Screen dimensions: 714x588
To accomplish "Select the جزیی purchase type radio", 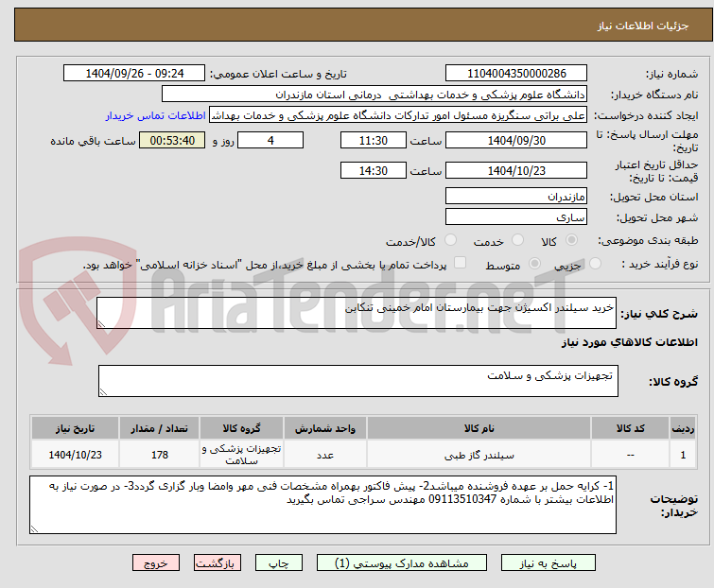I will (x=595, y=263).
